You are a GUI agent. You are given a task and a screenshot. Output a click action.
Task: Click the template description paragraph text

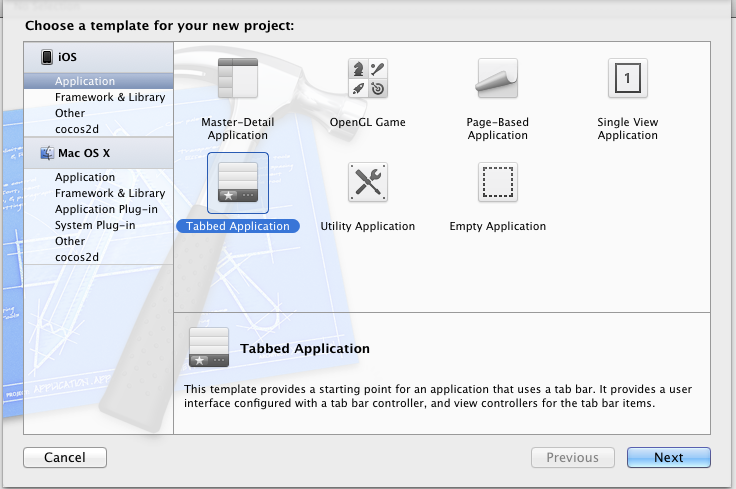(x=437, y=396)
